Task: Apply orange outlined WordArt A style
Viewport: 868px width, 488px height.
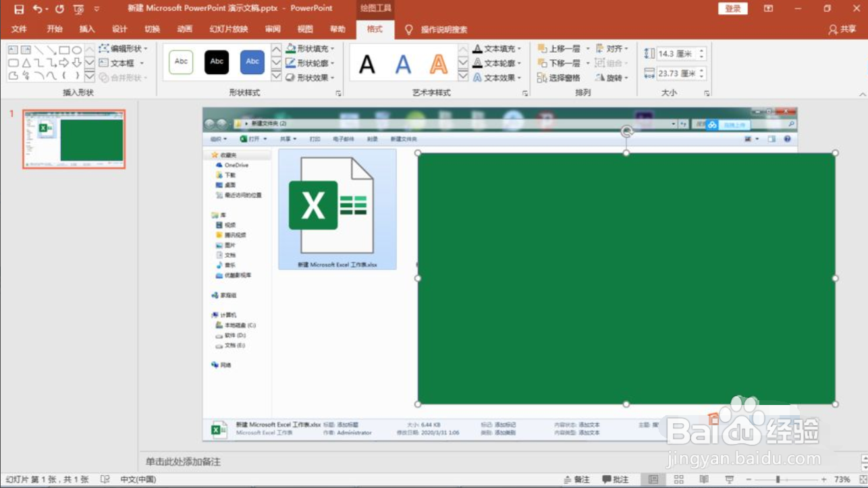Action: (x=439, y=64)
